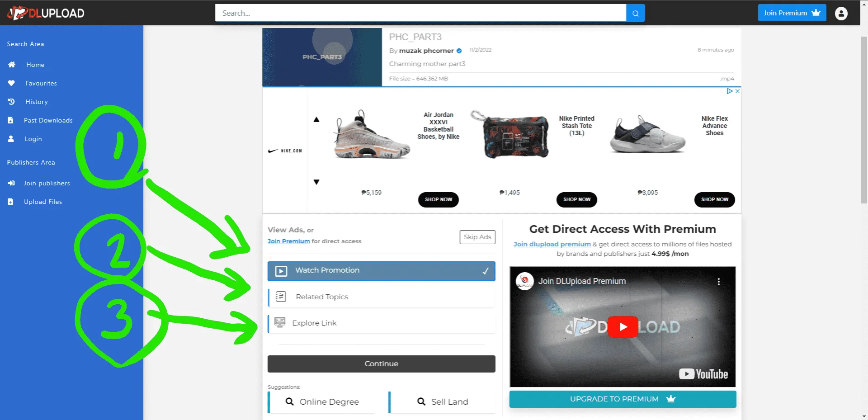
Task: Close the Nike ad with the X
Action: point(737,91)
